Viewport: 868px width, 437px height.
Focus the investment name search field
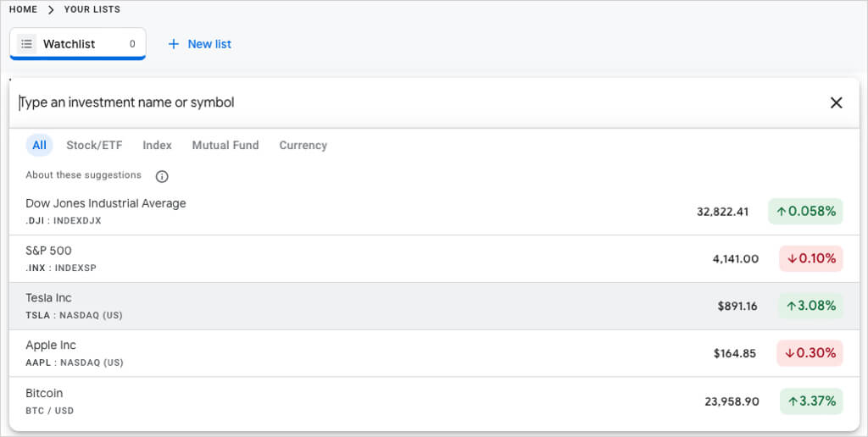click(415, 102)
